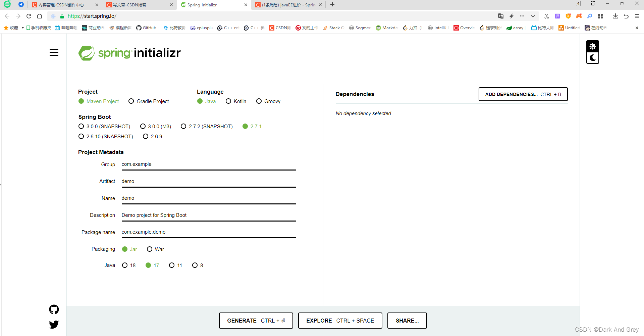Choose War packaging option
The height and width of the screenshot is (336, 644).
(x=156, y=249)
